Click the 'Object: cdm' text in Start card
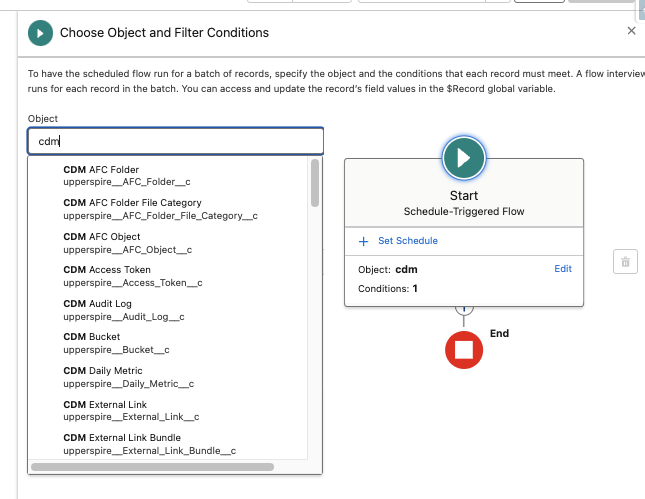 coord(387,269)
